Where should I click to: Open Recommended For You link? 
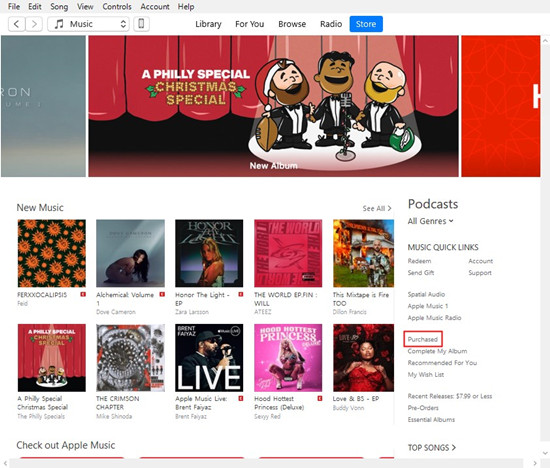pos(442,363)
